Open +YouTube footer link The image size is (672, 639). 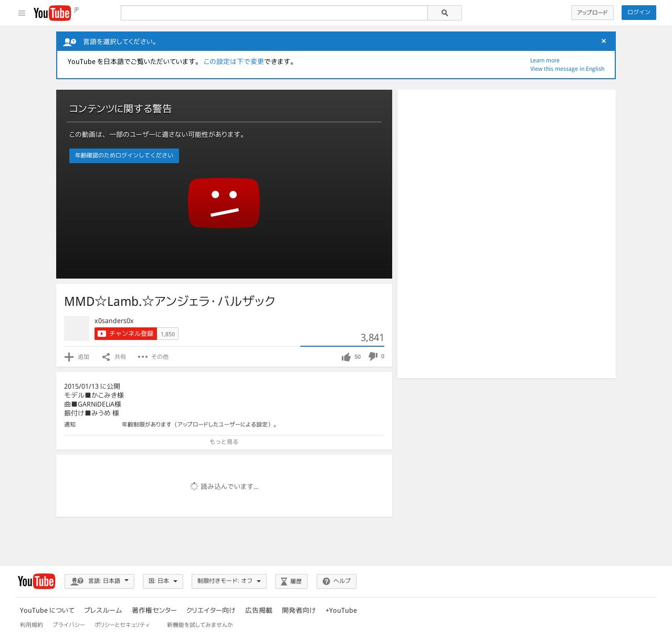click(x=341, y=610)
